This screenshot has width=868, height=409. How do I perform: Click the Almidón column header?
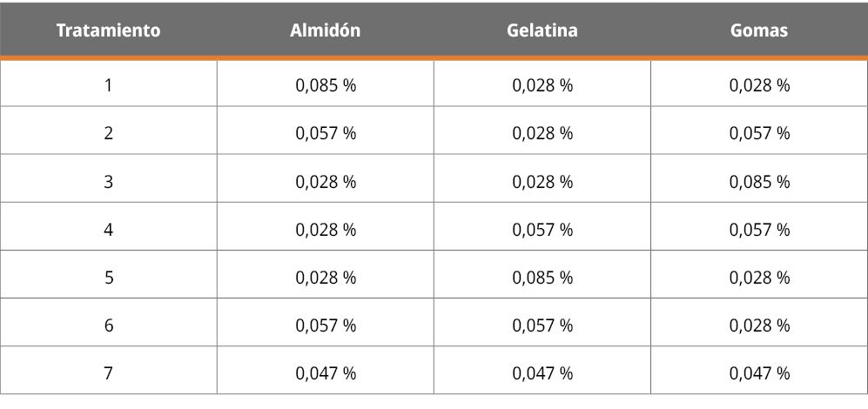click(325, 30)
